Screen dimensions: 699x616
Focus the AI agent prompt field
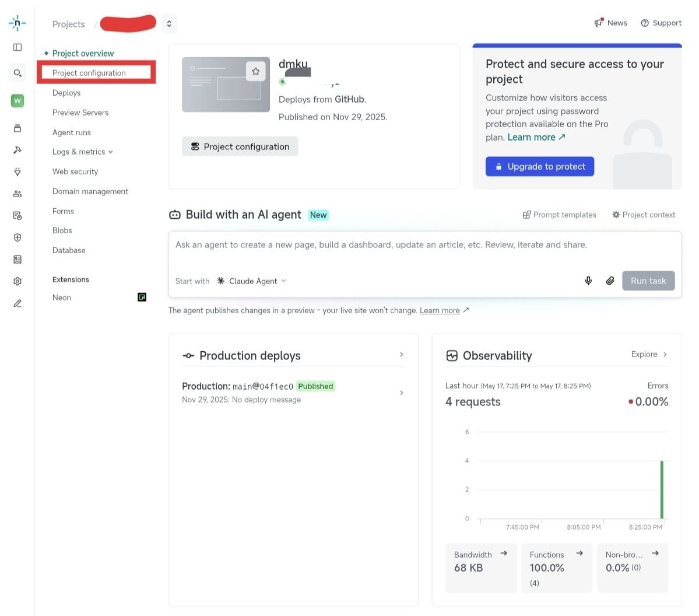pos(425,245)
